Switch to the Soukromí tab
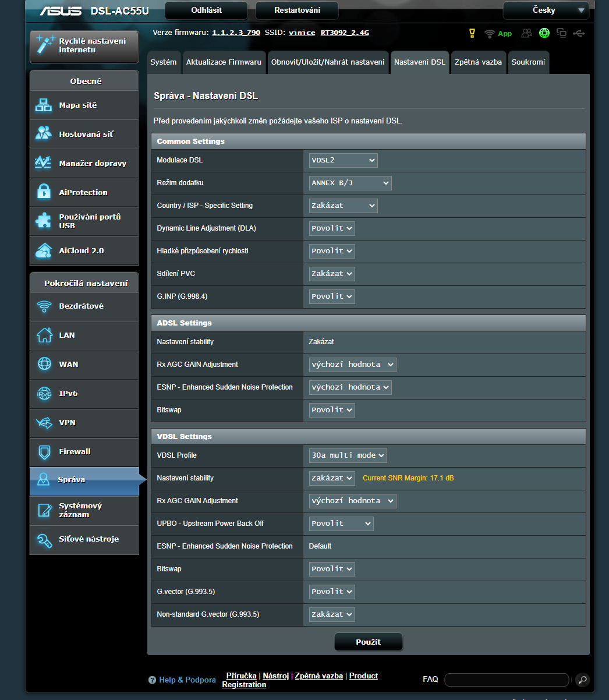Viewport: 609px width, 700px height. coord(528,62)
